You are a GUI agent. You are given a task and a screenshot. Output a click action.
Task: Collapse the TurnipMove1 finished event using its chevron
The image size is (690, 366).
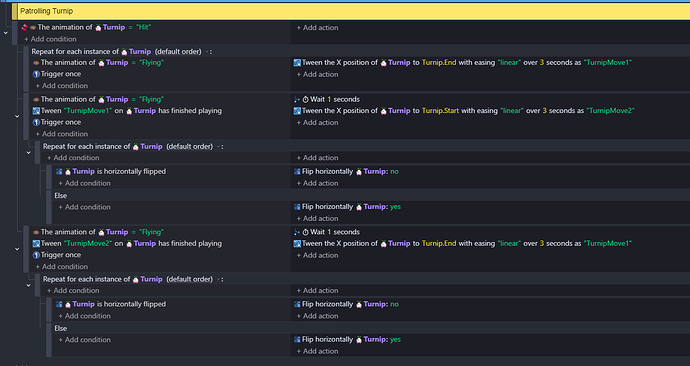point(17,117)
